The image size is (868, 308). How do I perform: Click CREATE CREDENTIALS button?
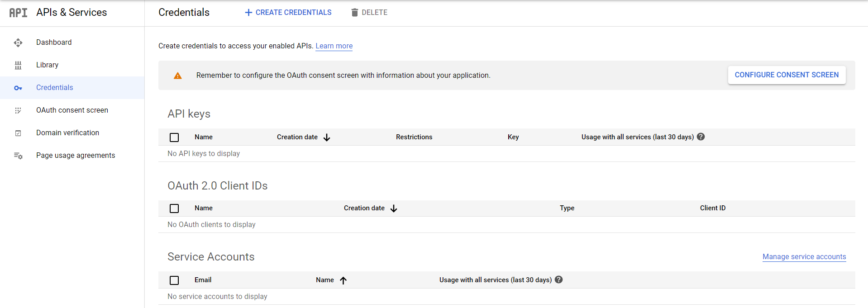click(288, 13)
